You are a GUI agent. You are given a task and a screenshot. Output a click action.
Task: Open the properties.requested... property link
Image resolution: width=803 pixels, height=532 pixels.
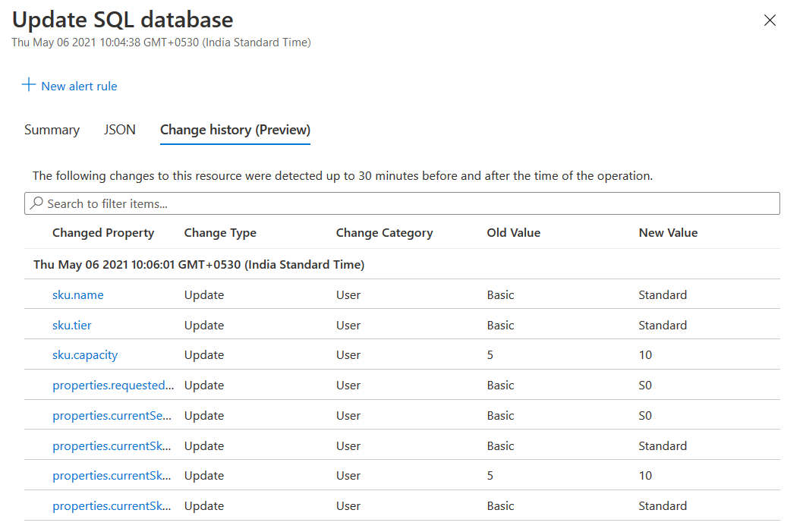click(113, 386)
